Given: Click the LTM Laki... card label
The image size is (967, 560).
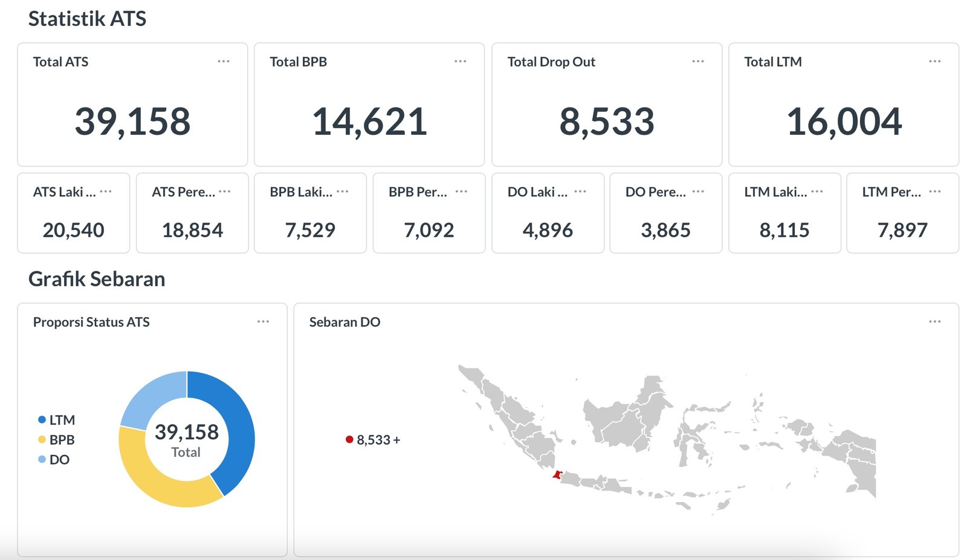Looking at the screenshot, I should [775, 192].
